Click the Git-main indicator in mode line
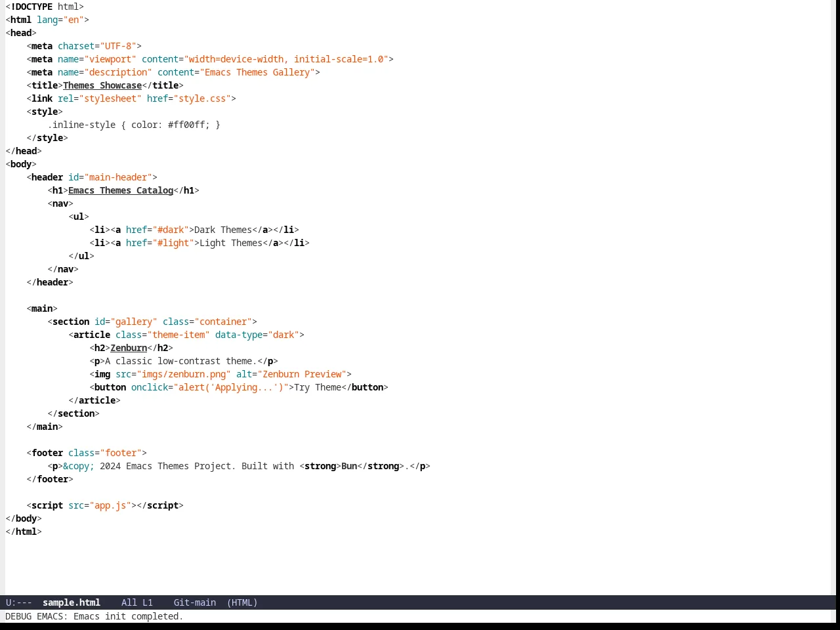The width and height of the screenshot is (840, 630). tap(195, 602)
